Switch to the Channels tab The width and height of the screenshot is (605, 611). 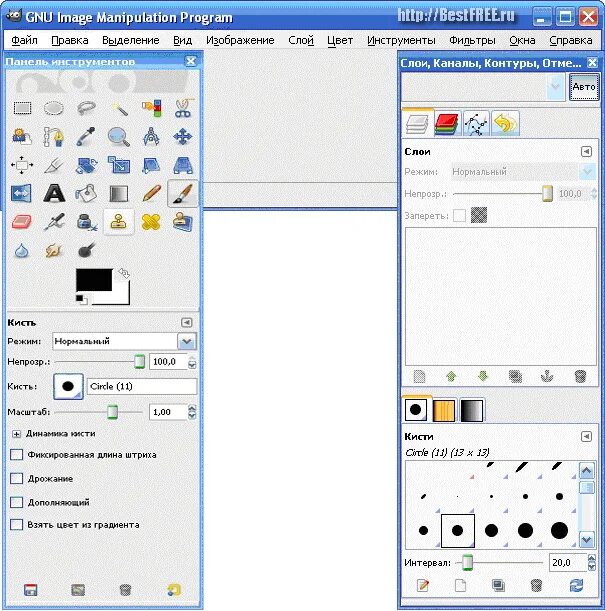(448, 124)
